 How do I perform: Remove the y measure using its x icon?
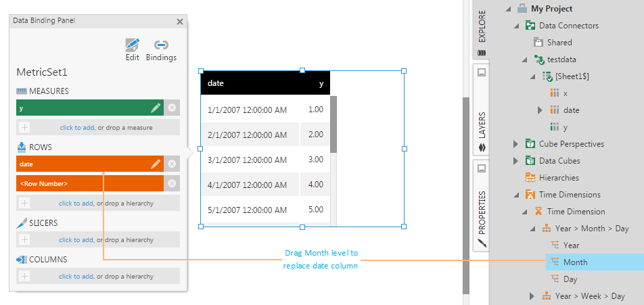172,108
